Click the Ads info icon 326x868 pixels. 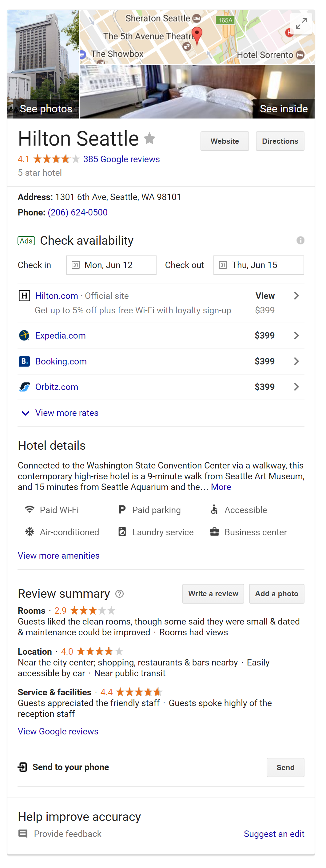pyautogui.click(x=300, y=241)
